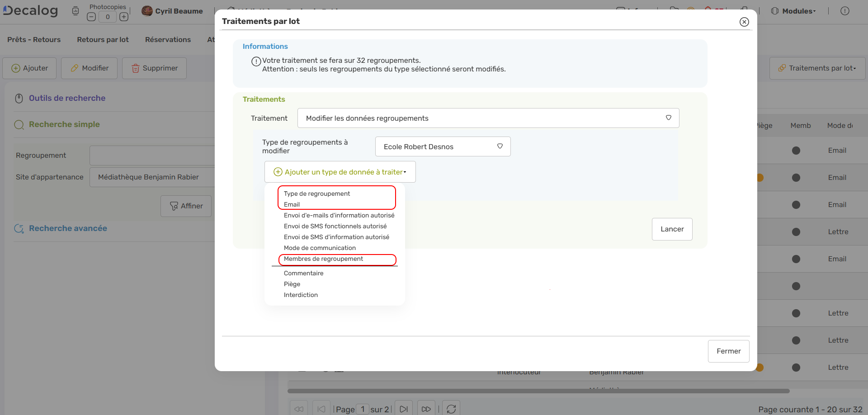Click the horizontal scrollbar under the table

(x=538, y=391)
